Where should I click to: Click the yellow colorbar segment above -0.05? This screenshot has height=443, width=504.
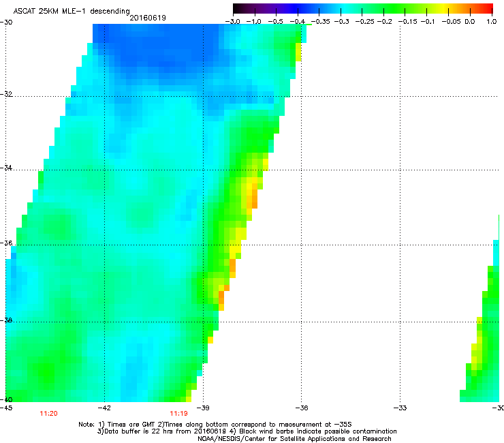tap(447, 8)
